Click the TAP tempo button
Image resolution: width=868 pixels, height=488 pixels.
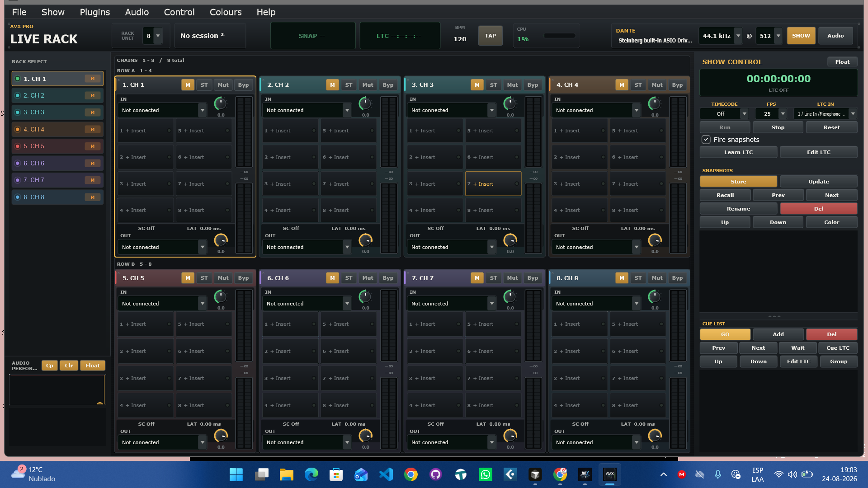pos(491,36)
